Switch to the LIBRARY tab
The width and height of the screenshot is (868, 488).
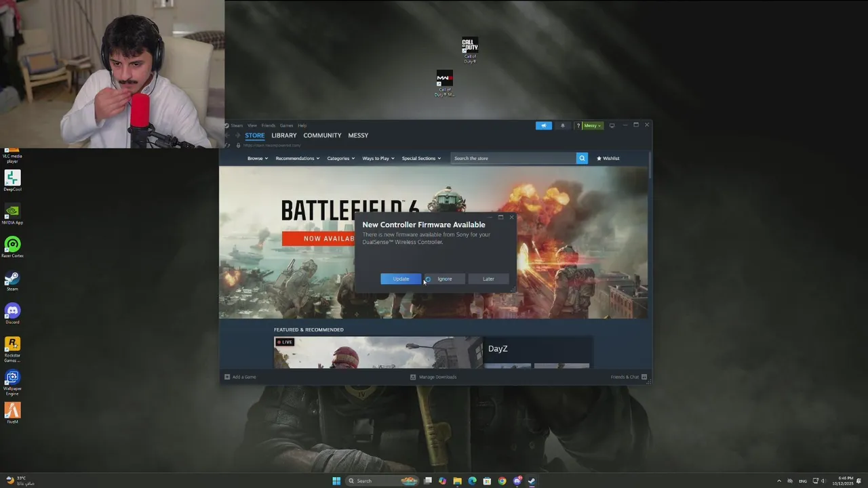(x=284, y=136)
